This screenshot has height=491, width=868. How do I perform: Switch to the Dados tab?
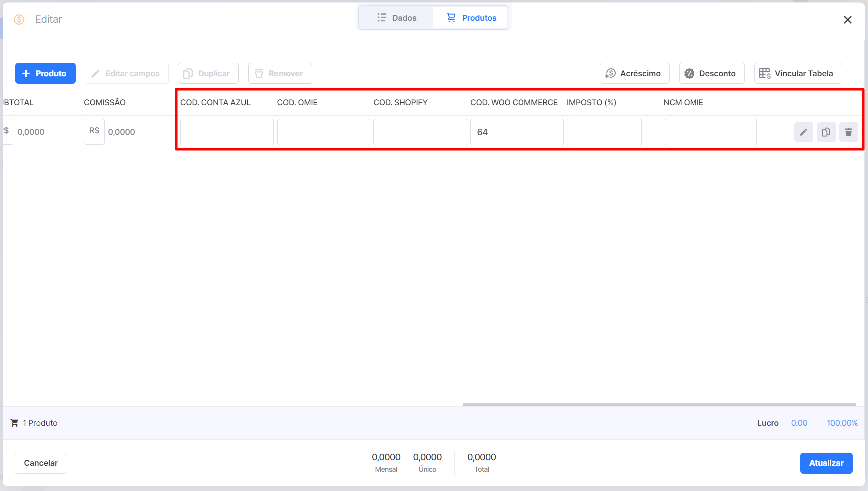[397, 18]
